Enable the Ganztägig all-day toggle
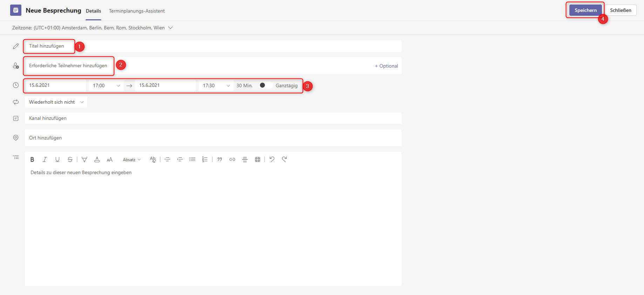 (265, 85)
